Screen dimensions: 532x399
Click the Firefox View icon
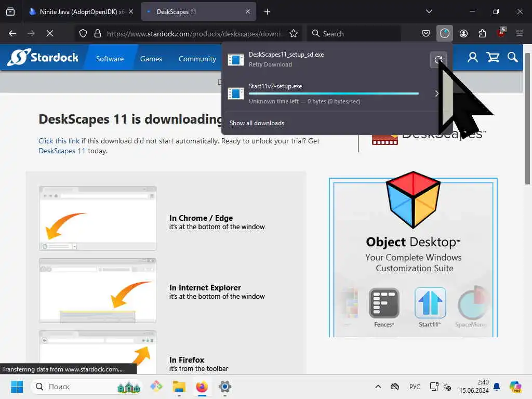coord(10,11)
